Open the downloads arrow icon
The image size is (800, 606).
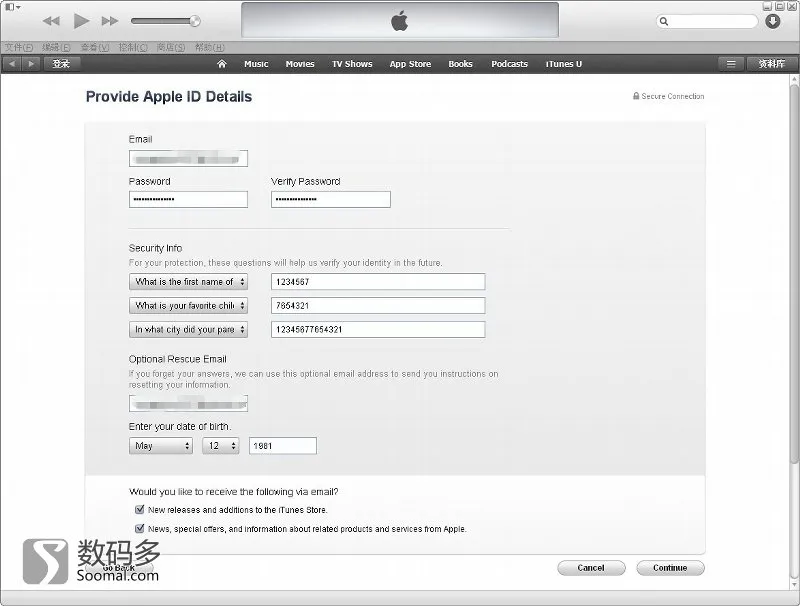[773, 21]
